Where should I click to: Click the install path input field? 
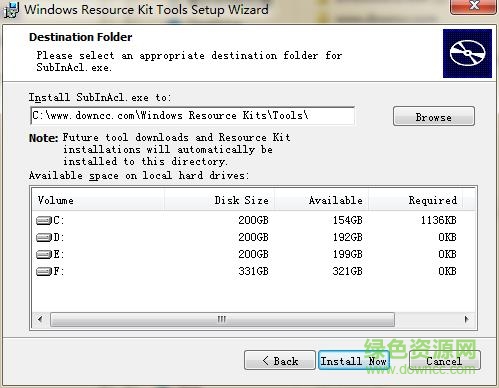192,116
